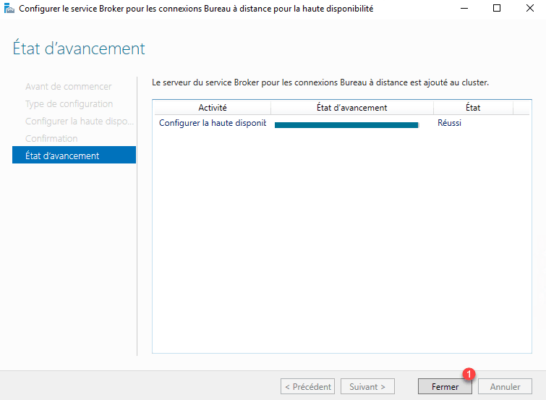Click the Suivant button

tap(367, 386)
